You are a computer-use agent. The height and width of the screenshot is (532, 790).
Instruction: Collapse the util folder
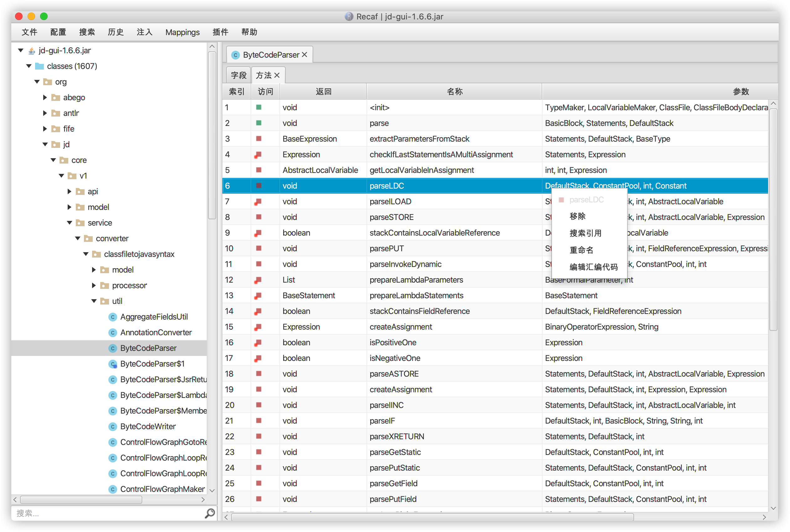click(x=94, y=301)
